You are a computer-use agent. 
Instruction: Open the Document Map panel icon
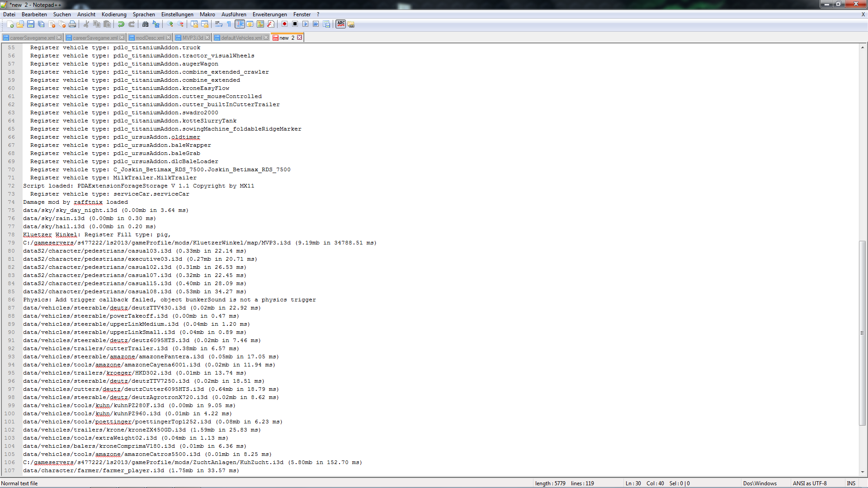click(260, 24)
